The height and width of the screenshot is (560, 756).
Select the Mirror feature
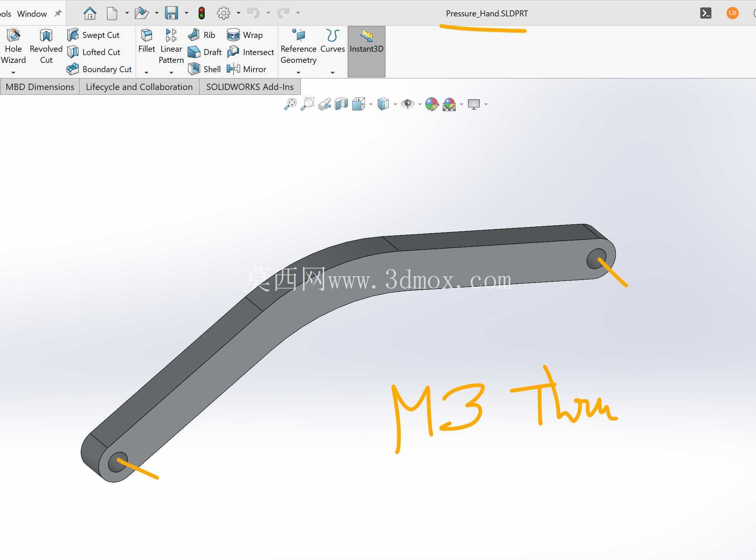tap(246, 69)
